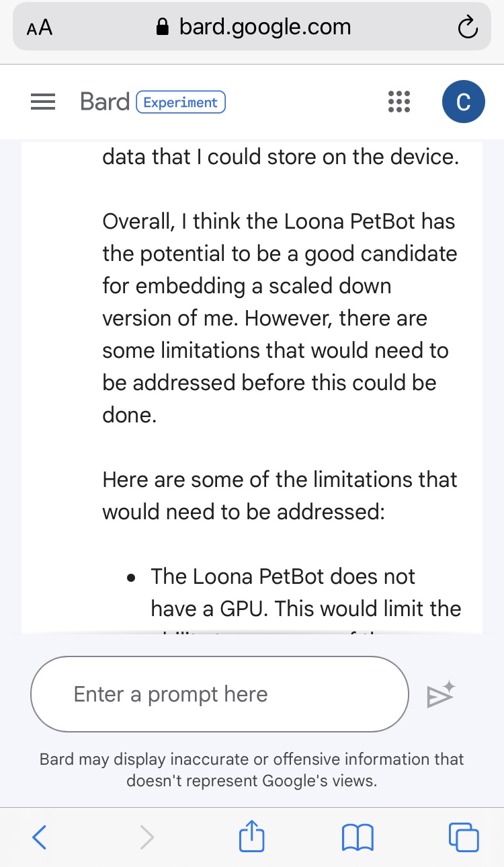Reload the page in Safari
The image size is (504, 867).
click(x=466, y=28)
